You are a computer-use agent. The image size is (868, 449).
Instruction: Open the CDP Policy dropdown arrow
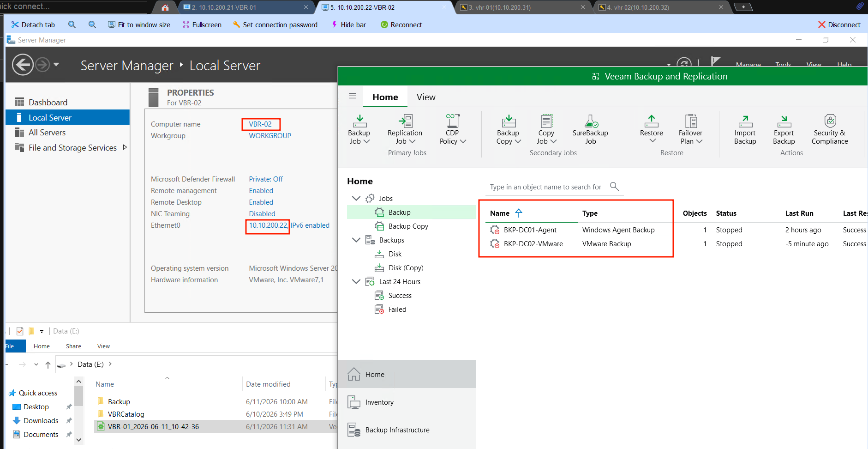pos(463,141)
